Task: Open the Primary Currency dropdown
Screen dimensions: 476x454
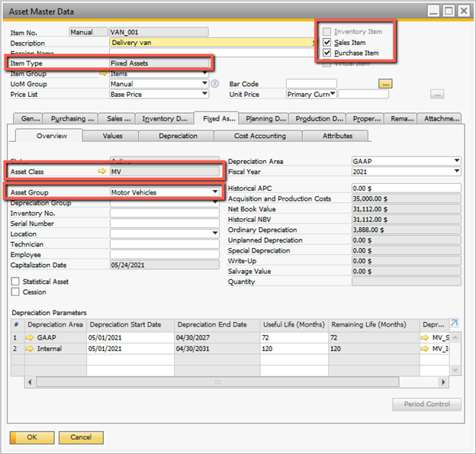Action: click(x=333, y=94)
